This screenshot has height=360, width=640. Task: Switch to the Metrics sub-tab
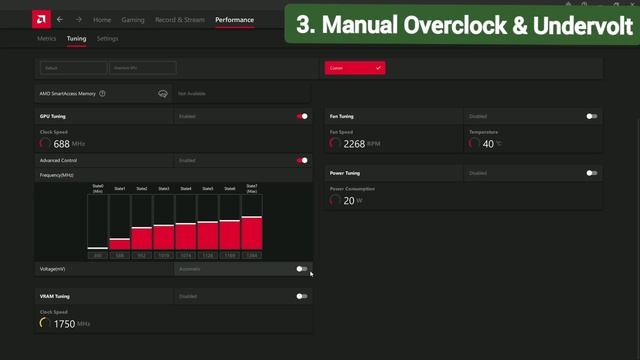pos(46,38)
